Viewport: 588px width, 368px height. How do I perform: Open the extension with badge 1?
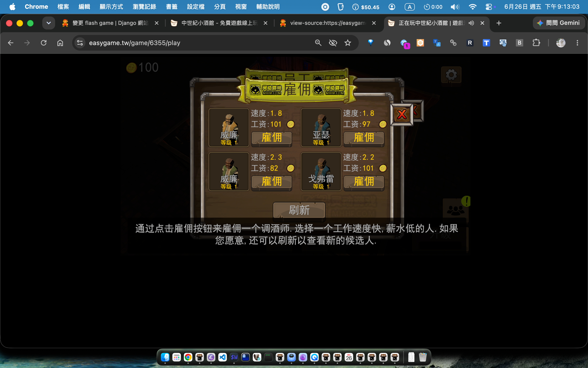404,43
